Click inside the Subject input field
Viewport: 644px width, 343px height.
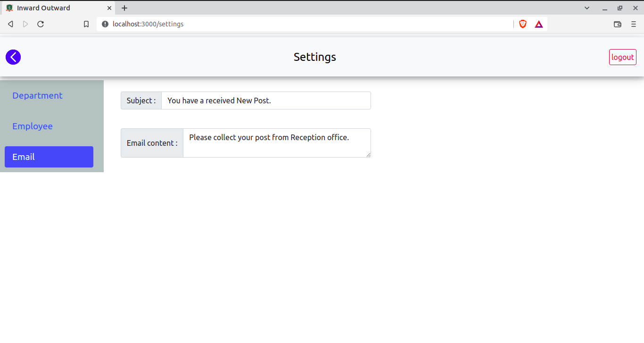(266, 100)
